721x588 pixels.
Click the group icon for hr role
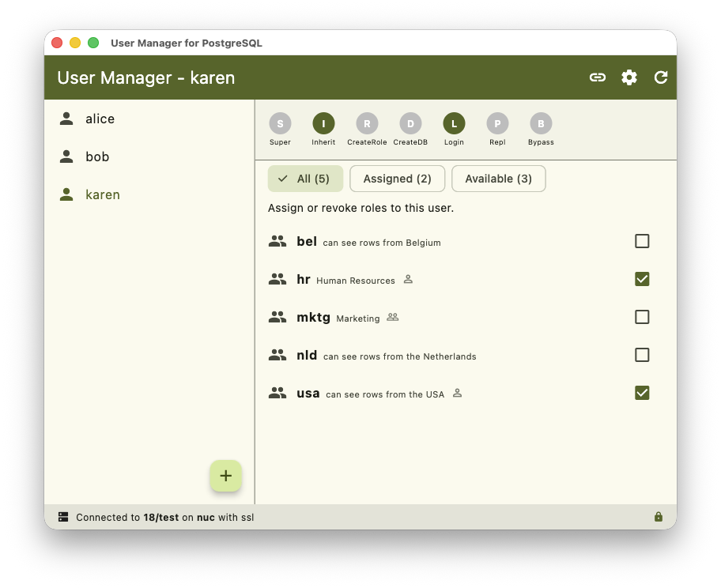[277, 279]
